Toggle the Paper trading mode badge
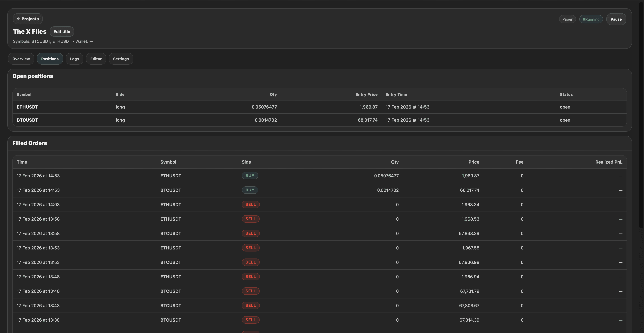Screen dimensions: 644x333 click(567, 19)
